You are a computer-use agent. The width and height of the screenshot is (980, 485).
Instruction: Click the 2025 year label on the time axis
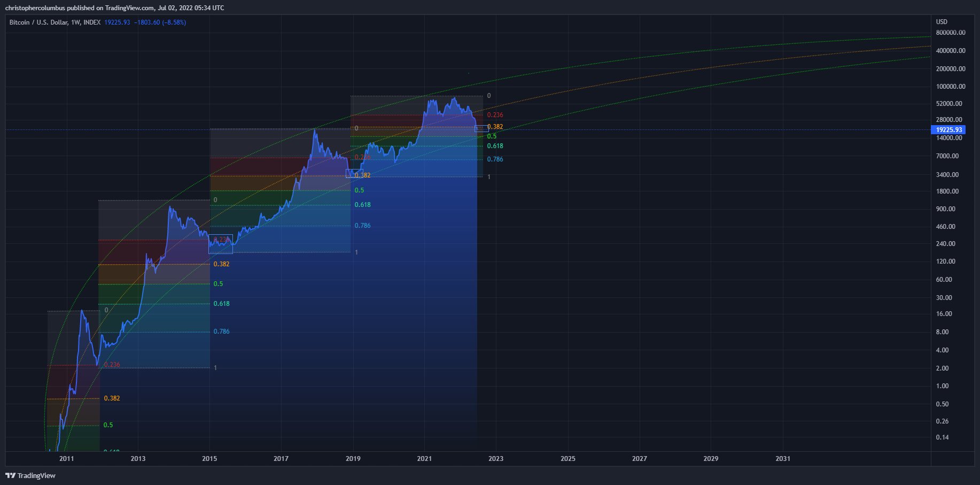point(568,459)
